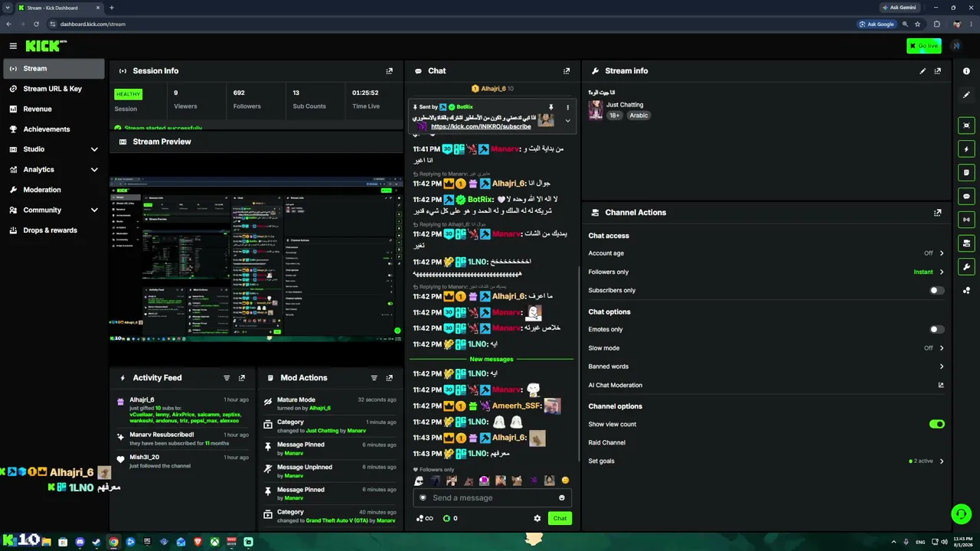Click the New messages divider in chat
980x551 pixels.
(492, 359)
